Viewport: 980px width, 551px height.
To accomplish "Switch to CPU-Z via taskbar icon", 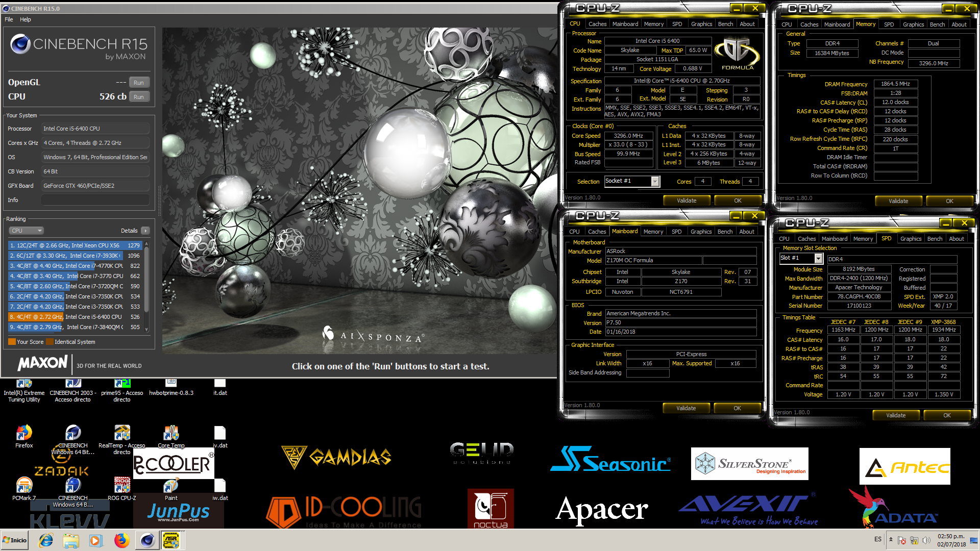I will tap(171, 540).
